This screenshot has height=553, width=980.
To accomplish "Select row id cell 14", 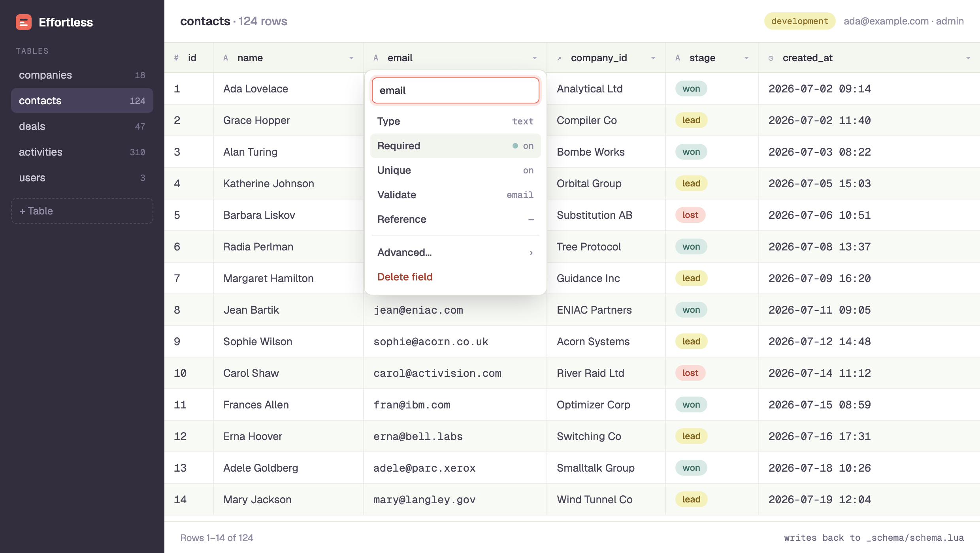I will (189, 500).
